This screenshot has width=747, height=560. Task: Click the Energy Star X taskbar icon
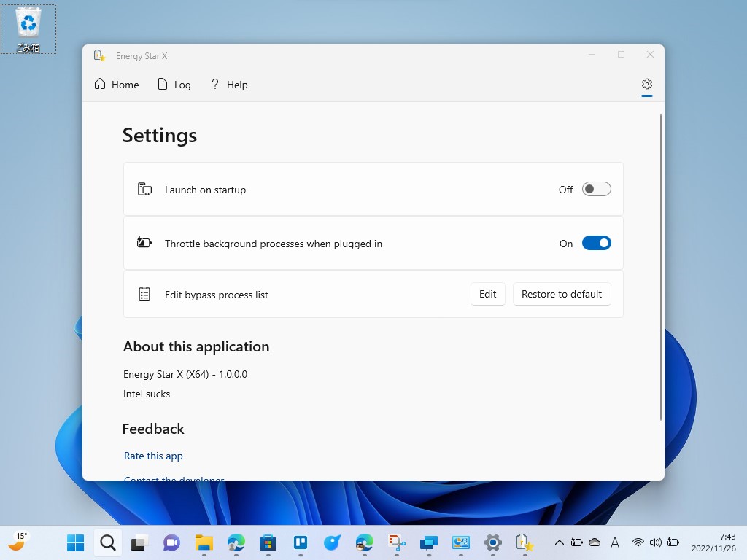point(525,542)
